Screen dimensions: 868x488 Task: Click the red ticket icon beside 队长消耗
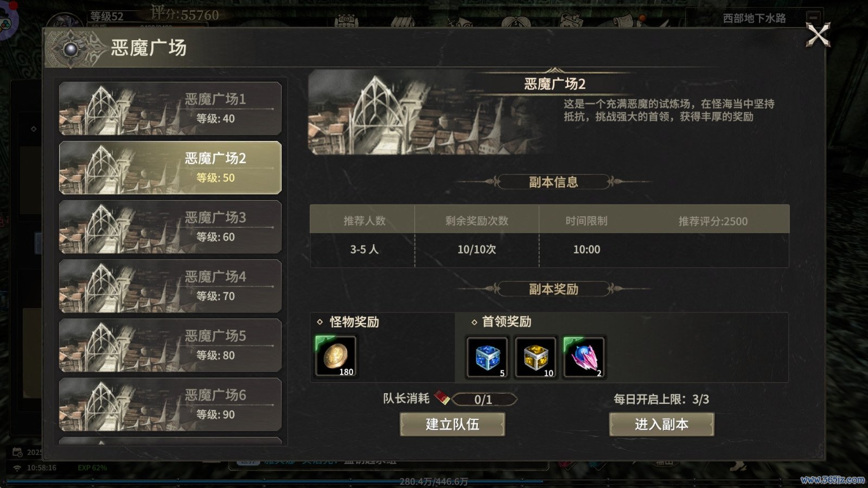point(442,399)
